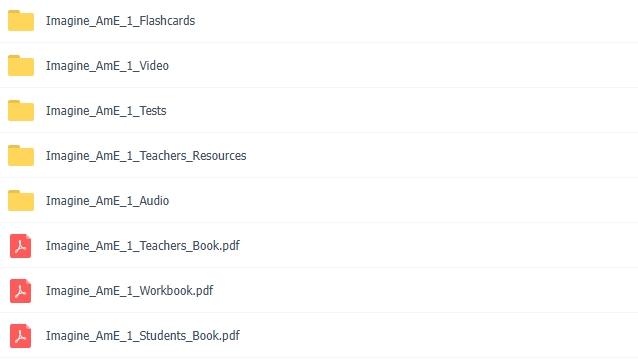638x361 pixels.
Task: Open Imagine_AmE_1_Students_Book.pdf file name
Action: [143, 336]
